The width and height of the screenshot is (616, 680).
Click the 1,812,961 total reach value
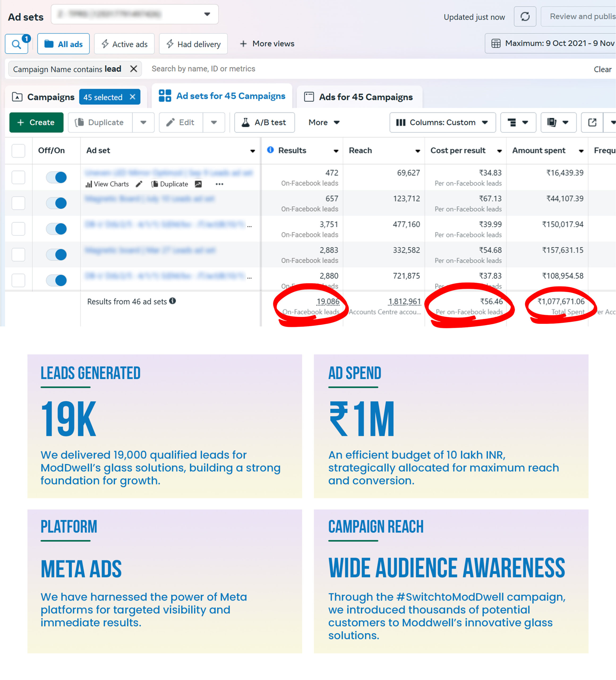pyautogui.click(x=404, y=301)
